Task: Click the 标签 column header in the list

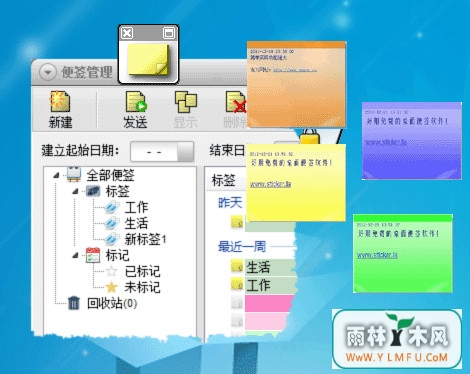Action: click(224, 180)
